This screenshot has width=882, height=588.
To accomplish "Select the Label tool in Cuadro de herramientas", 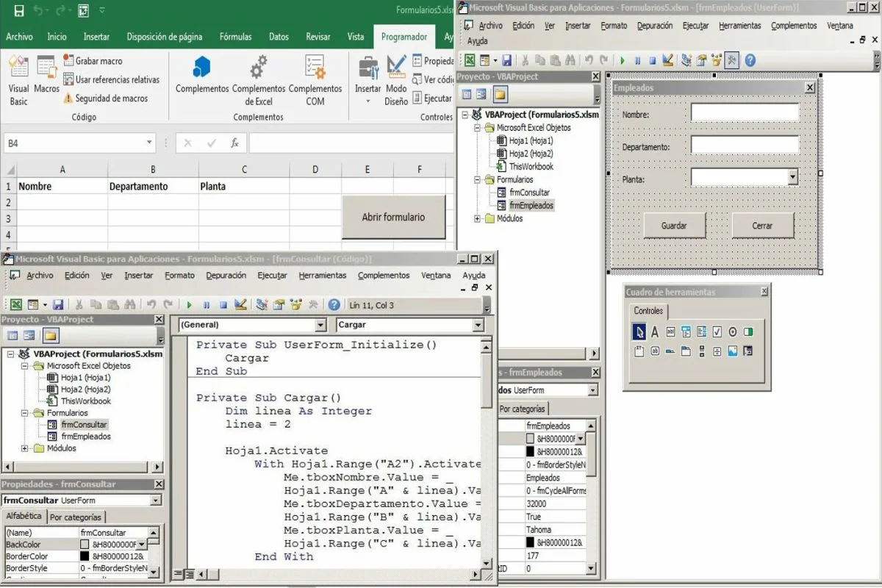I will 655,332.
